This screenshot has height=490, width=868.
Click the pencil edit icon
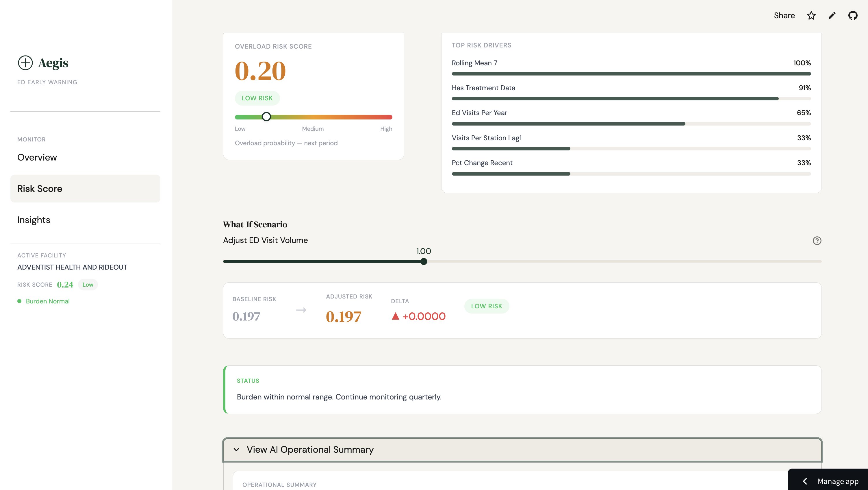point(832,16)
